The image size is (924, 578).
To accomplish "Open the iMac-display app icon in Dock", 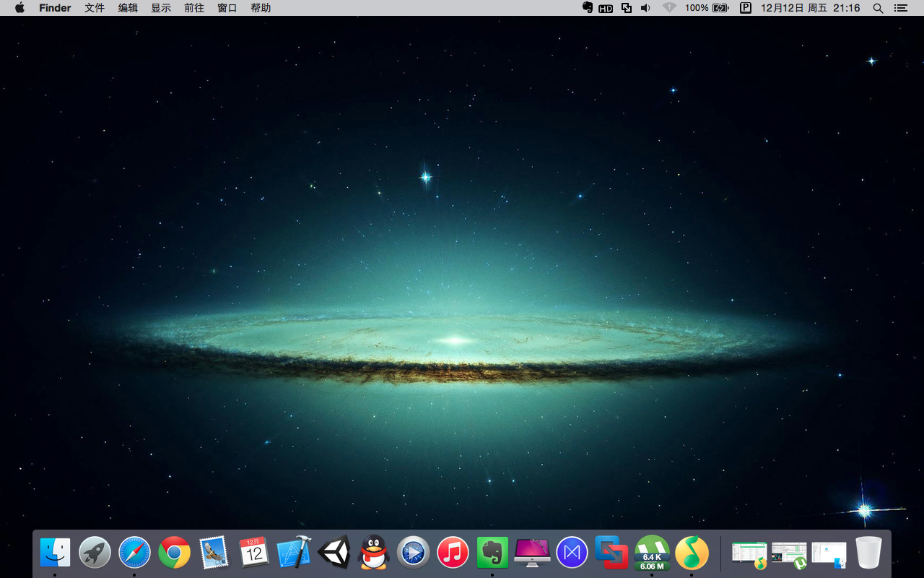I will [x=532, y=553].
